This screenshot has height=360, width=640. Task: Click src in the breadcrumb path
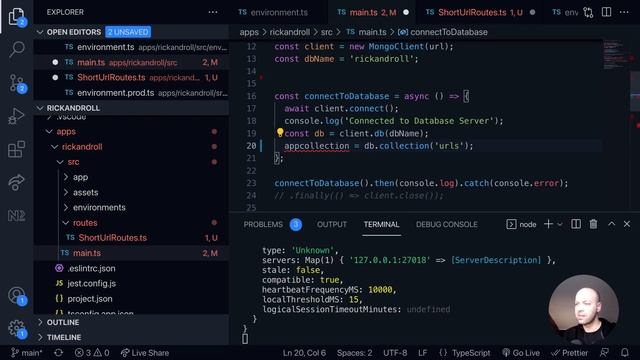[x=326, y=32]
